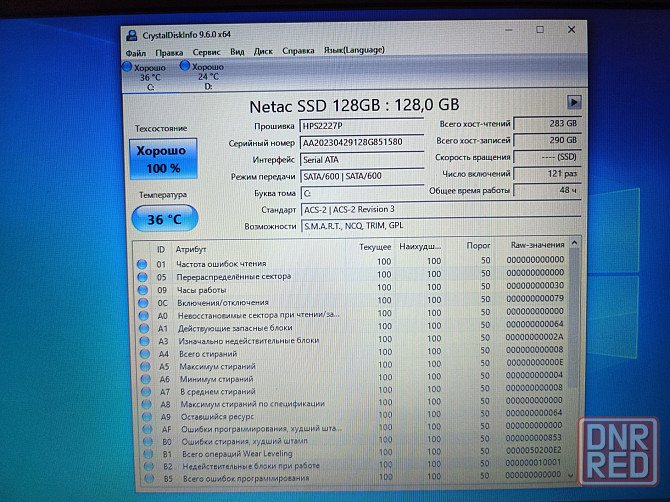Click the scroll up arrow of attribute list
Screen dimensions: 670x502
click(575, 243)
